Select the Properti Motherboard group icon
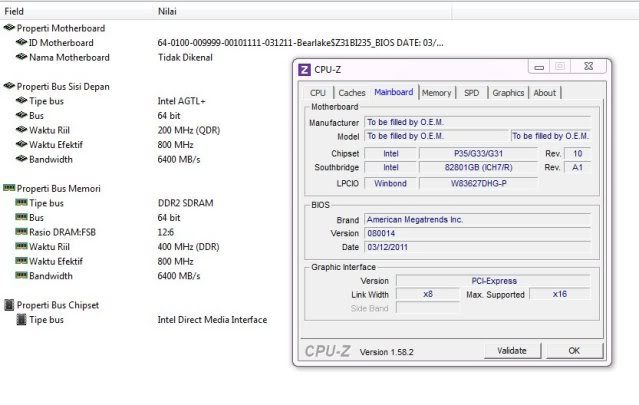 point(9,28)
